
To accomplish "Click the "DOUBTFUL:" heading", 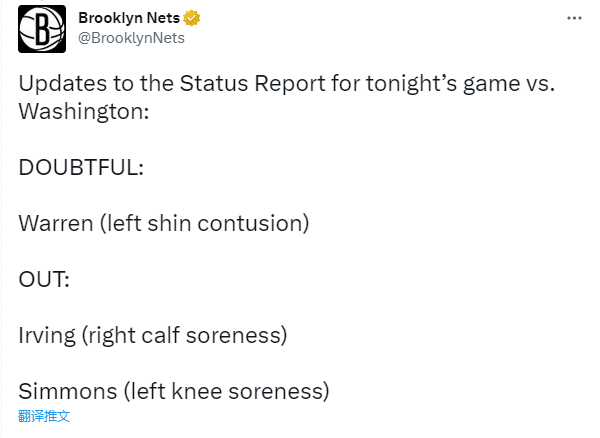I will tap(81, 167).
